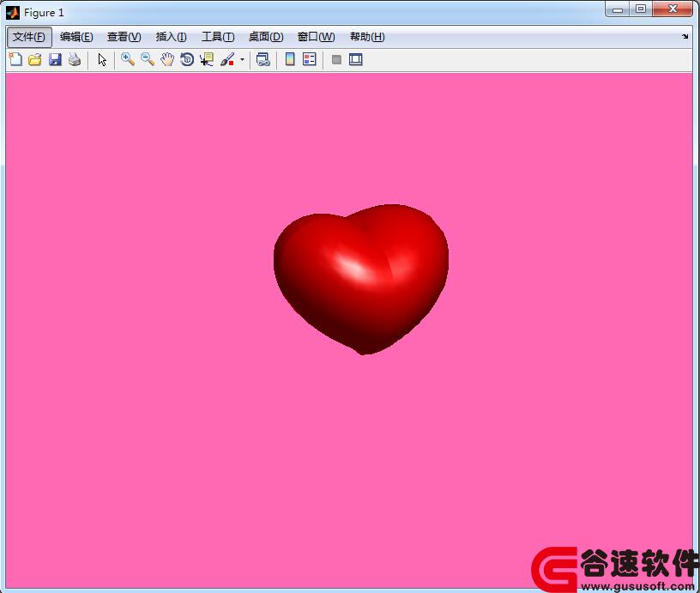Open the 窗口(W) menu

316,37
